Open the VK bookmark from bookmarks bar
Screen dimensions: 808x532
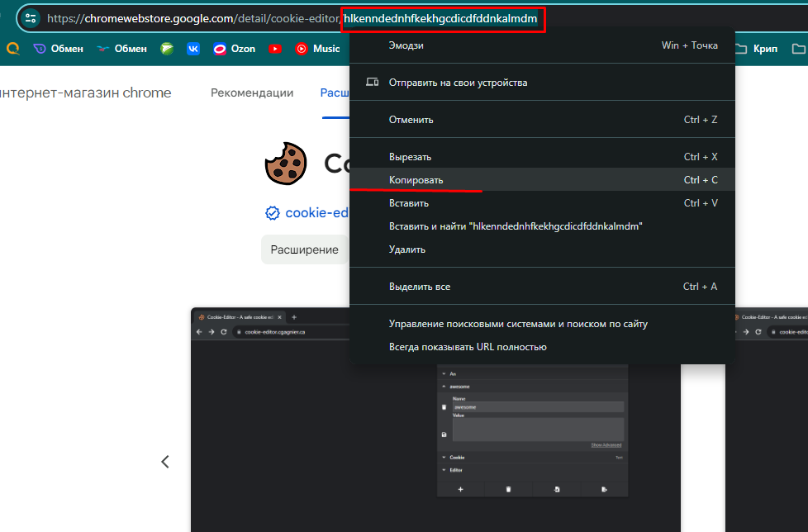192,49
